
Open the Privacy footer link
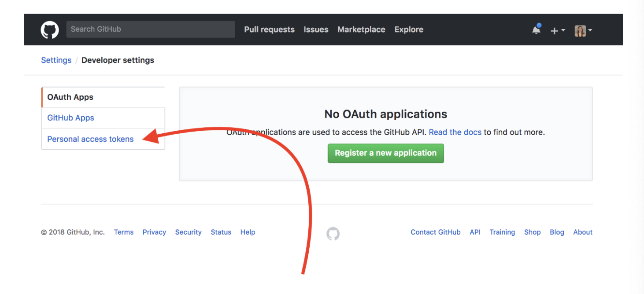click(x=154, y=232)
